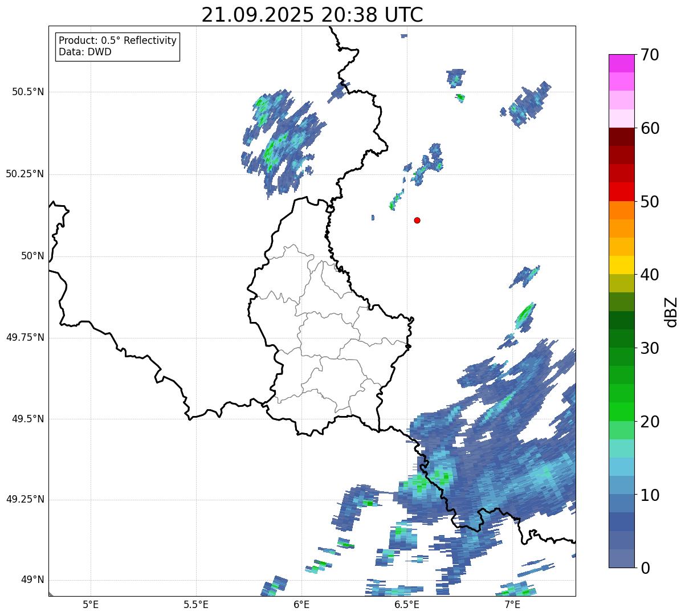Image resolution: width=685 pixels, height=616 pixels.
Task: Click the dBZ colorbar axis label
Action: click(671, 312)
